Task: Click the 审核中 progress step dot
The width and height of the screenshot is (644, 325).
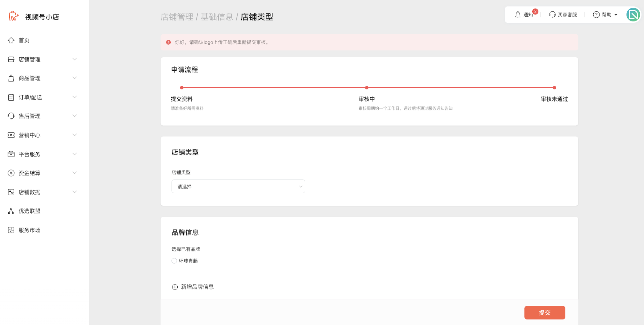Action: (x=367, y=88)
